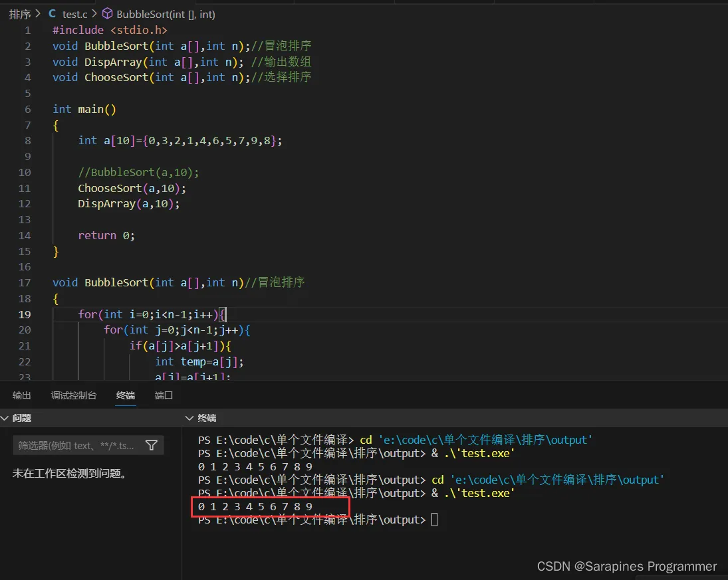Open the 端口 tab
The width and height of the screenshot is (728, 580).
click(164, 395)
